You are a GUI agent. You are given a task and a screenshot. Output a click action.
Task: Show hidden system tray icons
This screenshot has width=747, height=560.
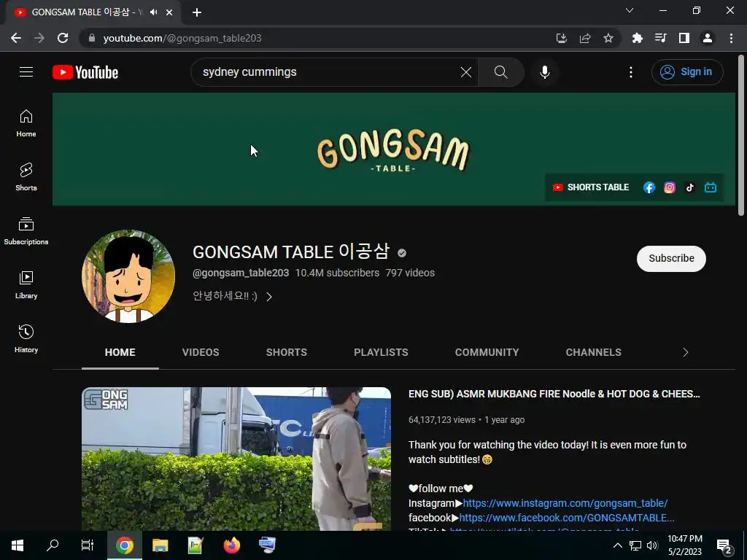click(617, 545)
